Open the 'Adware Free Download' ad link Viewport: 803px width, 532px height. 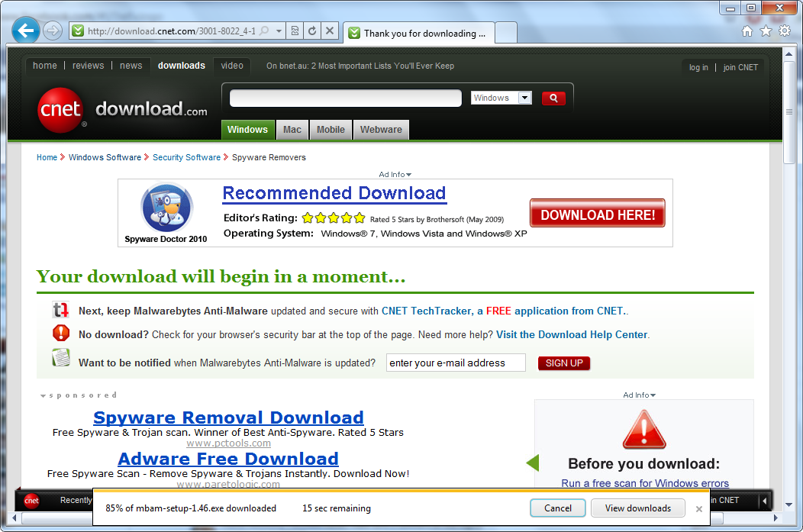(228, 458)
